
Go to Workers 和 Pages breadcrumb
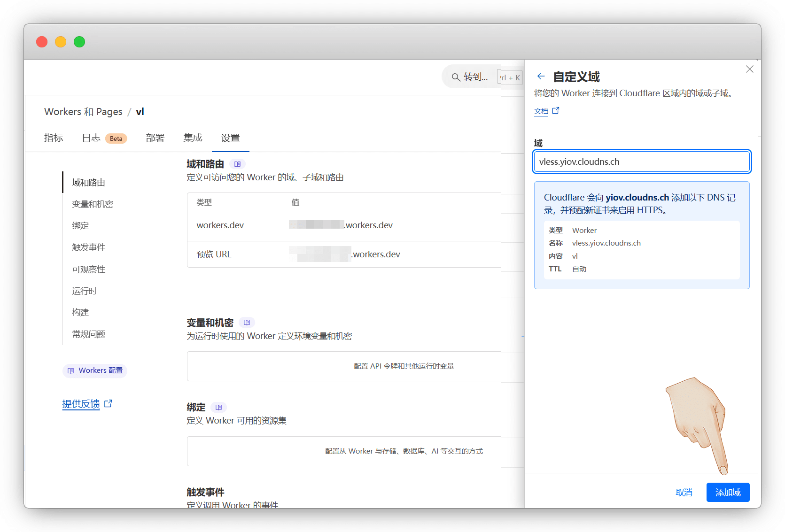coord(83,112)
